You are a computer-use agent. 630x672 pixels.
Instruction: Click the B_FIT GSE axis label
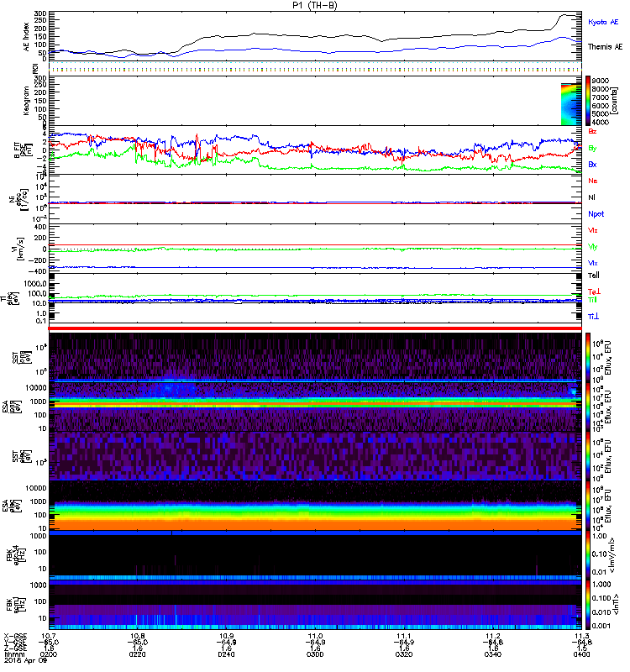(x=24, y=150)
